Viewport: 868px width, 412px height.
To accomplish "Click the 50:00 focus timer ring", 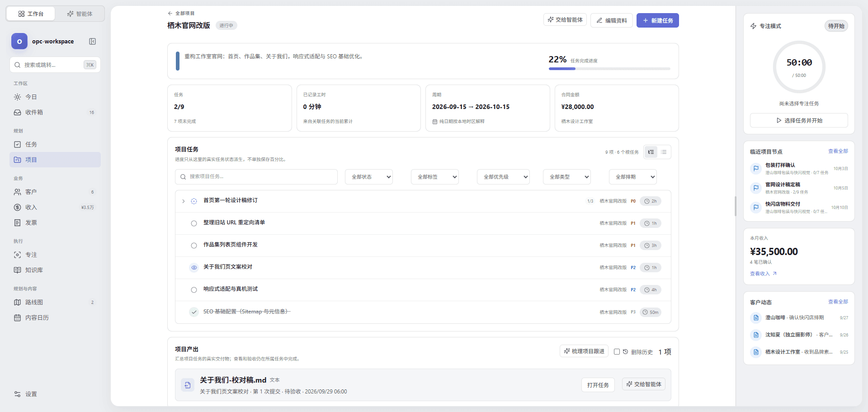I will pos(799,67).
